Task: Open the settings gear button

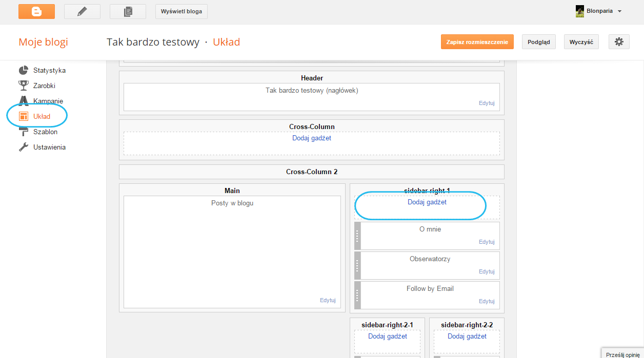Action: tap(619, 42)
